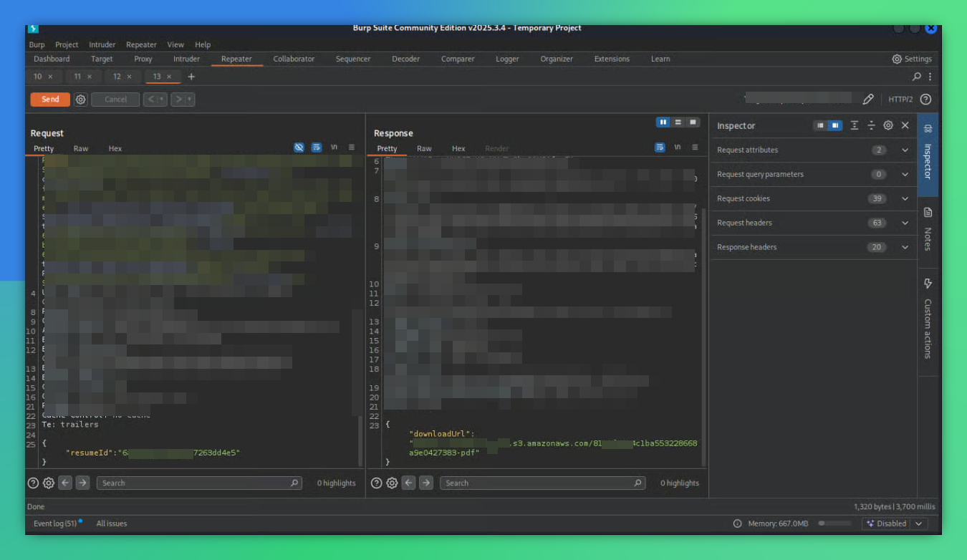Go to previous match in Request search

click(x=66, y=483)
